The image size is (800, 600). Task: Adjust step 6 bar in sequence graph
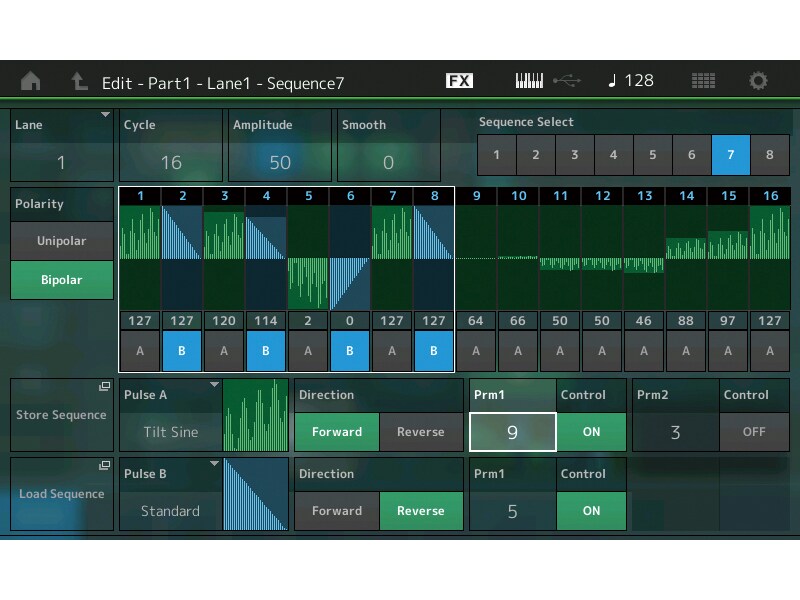point(350,258)
